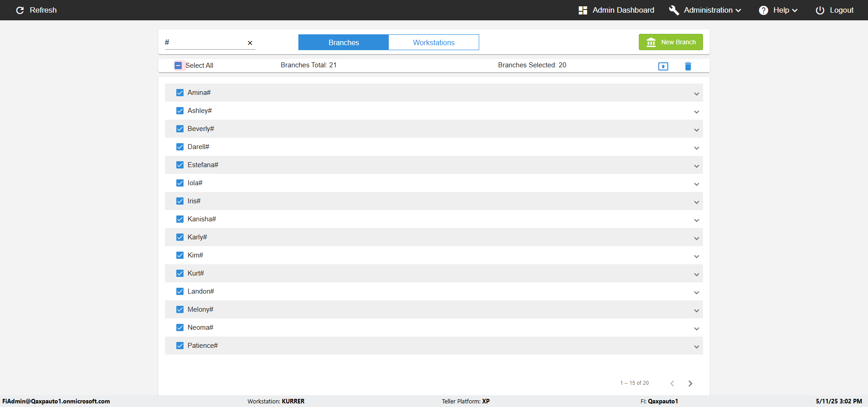The height and width of the screenshot is (407, 868).
Task: Expand the Kanisha# row chevron
Action: pos(697,220)
